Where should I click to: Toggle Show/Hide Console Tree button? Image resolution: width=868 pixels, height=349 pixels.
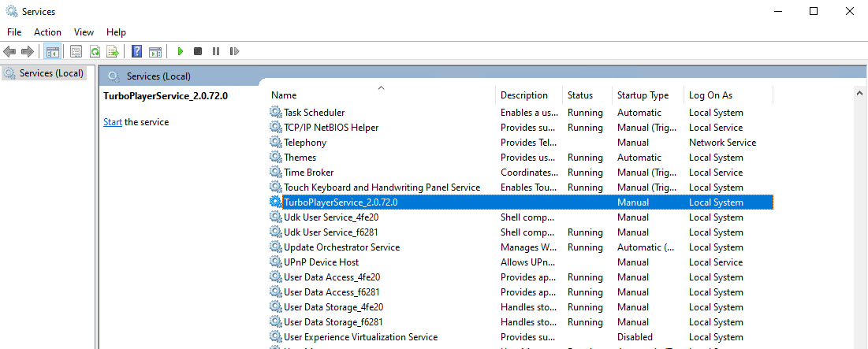pyautogui.click(x=53, y=51)
